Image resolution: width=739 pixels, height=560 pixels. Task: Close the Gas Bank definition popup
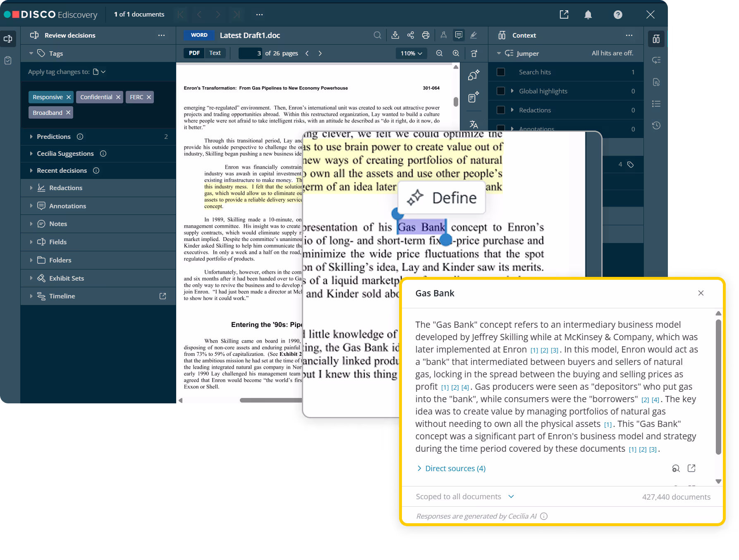coord(701,293)
